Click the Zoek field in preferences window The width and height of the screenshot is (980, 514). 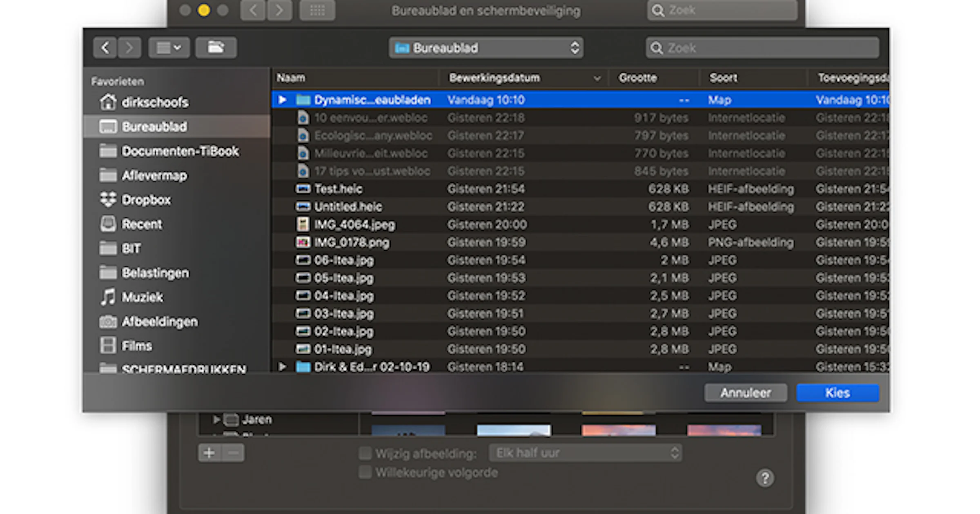[722, 10]
